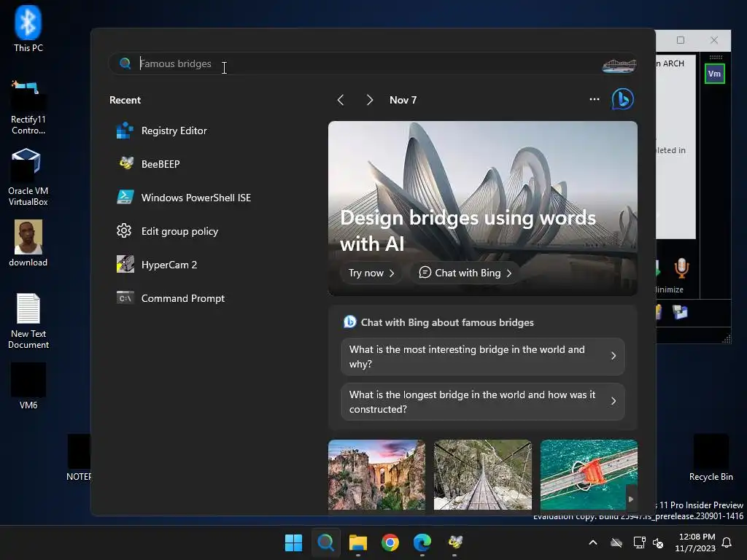Open Edit group policy recent item
Viewport: 747px width, 560px height.
coord(167,231)
